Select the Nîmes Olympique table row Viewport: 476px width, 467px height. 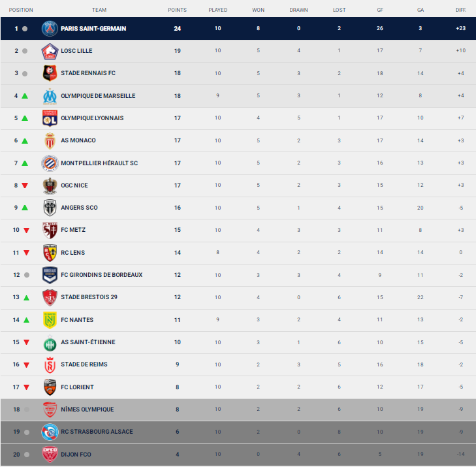tap(238, 410)
